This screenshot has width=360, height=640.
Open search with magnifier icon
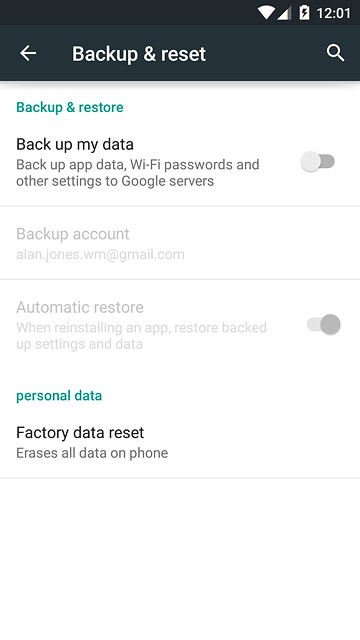coord(335,53)
